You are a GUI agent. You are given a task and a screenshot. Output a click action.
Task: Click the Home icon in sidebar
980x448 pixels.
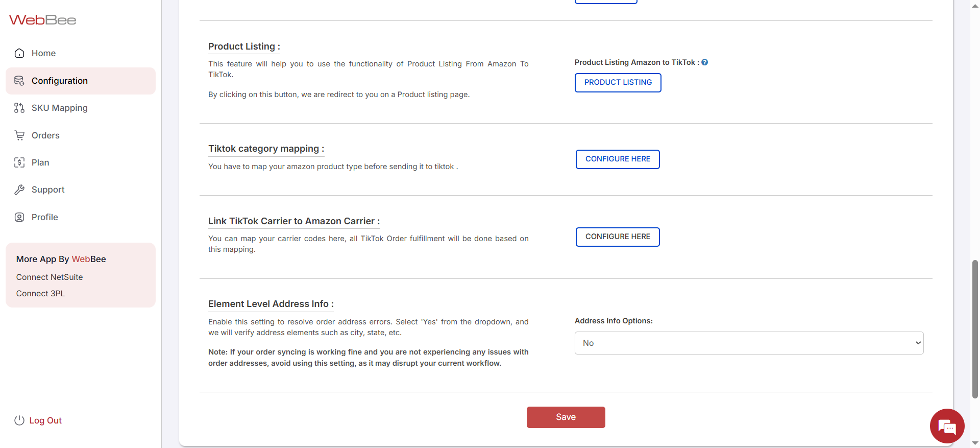[19, 53]
